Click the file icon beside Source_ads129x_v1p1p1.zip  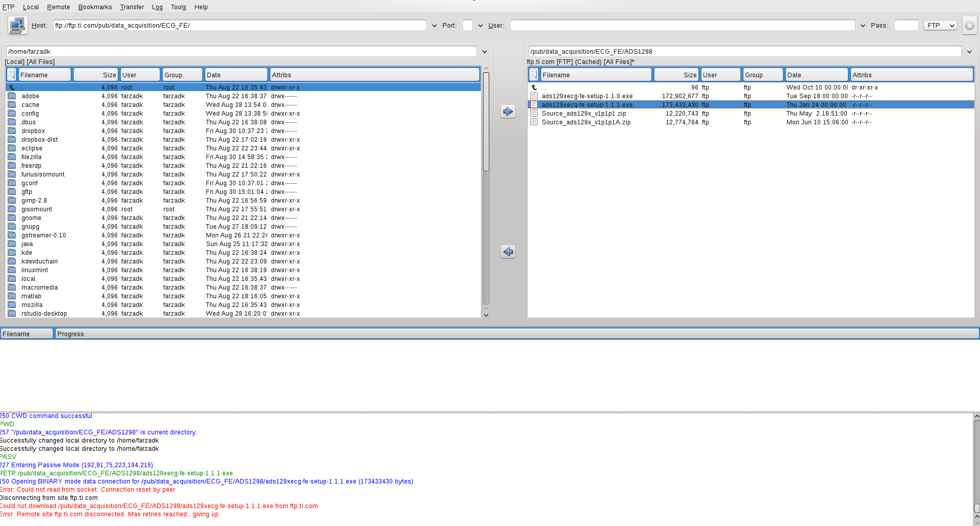tap(534, 114)
